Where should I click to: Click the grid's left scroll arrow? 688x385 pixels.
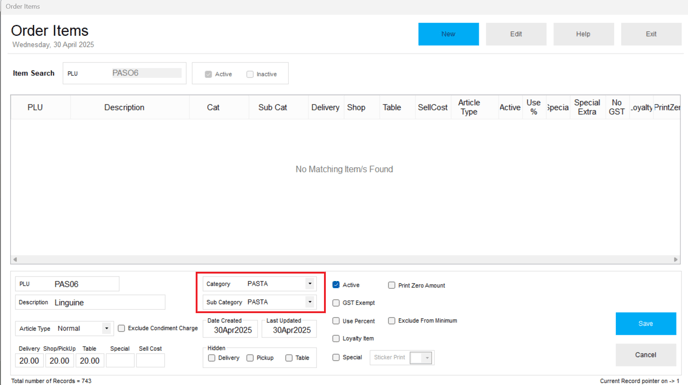point(15,259)
